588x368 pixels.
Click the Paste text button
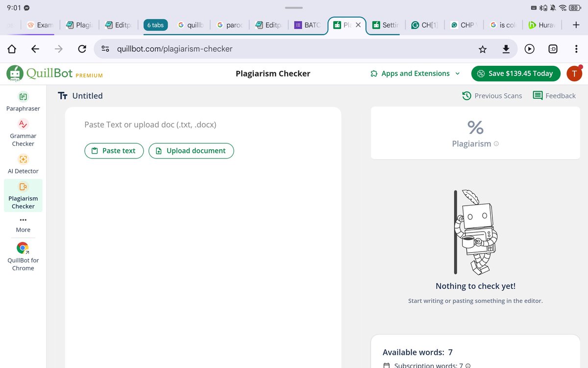[114, 151]
